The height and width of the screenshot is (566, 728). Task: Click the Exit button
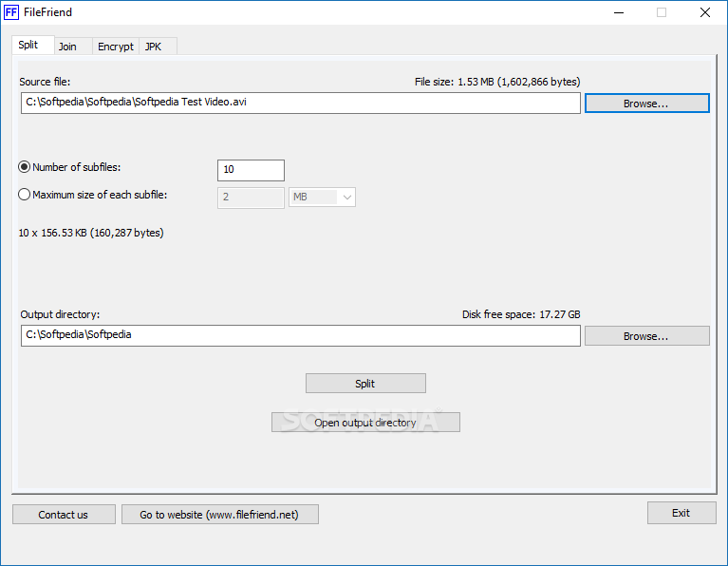(681, 513)
